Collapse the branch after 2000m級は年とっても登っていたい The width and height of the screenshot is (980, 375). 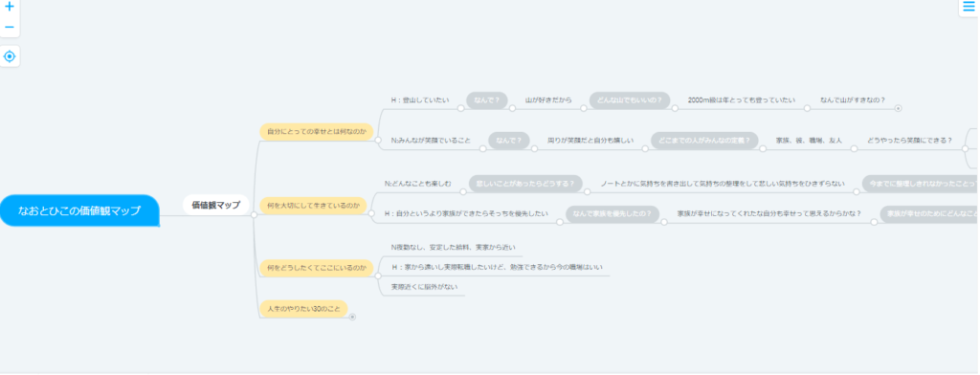(x=807, y=108)
